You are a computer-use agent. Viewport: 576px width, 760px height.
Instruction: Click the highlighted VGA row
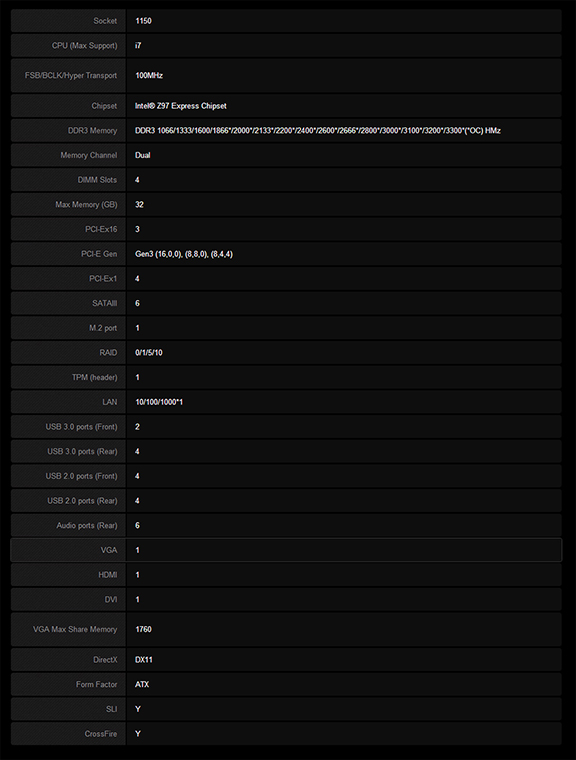pos(286,550)
